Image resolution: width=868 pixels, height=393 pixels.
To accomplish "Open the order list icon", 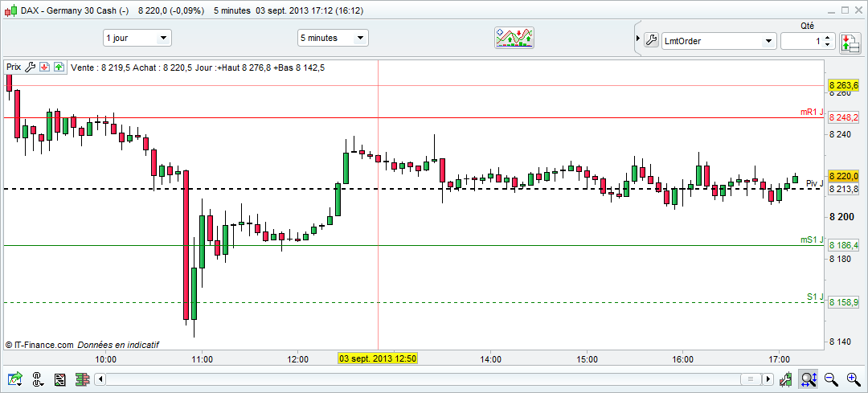I will tap(60, 379).
